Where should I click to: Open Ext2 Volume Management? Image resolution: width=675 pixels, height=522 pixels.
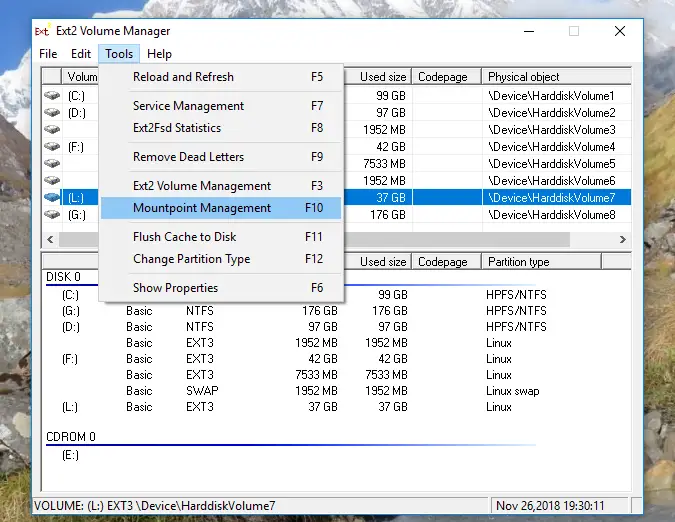[221, 186]
